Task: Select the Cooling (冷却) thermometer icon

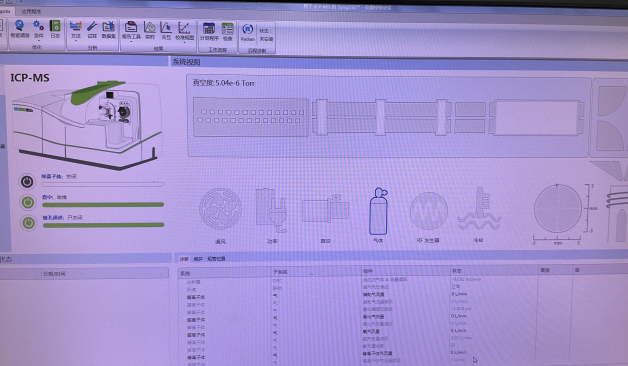Action: tap(479, 209)
